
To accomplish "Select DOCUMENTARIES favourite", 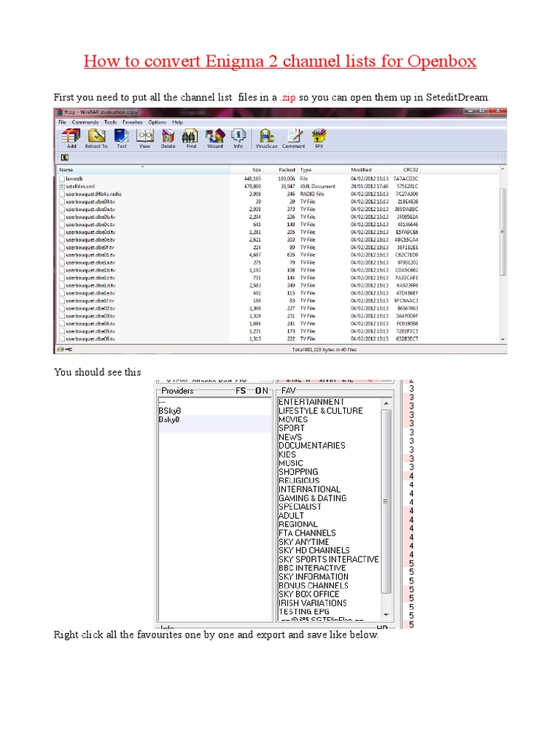I will tap(312, 446).
